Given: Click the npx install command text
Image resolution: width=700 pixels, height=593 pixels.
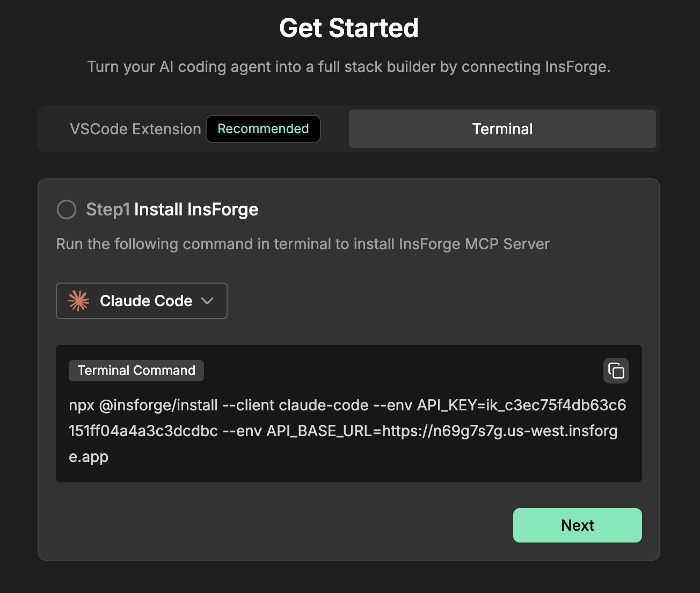Looking at the screenshot, I should tap(347, 405).
